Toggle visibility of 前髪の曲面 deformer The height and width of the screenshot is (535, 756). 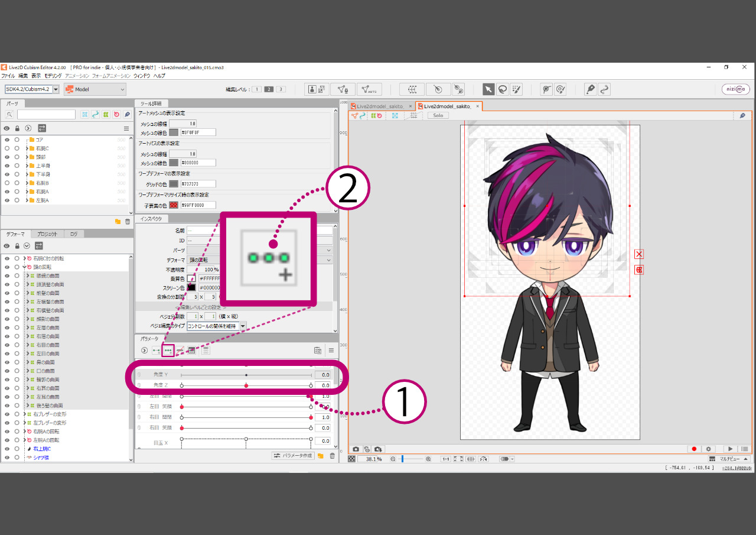[7, 293]
